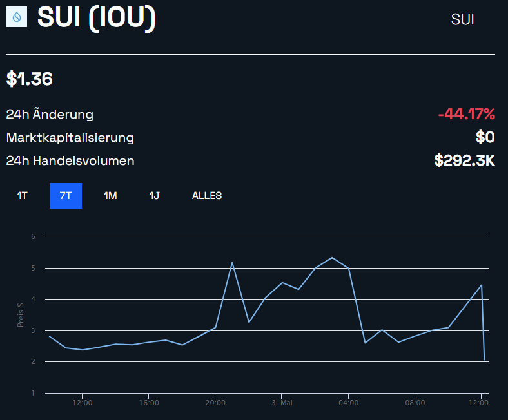Click the SUI ticker symbol label
508x420 pixels.
[x=462, y=19]
